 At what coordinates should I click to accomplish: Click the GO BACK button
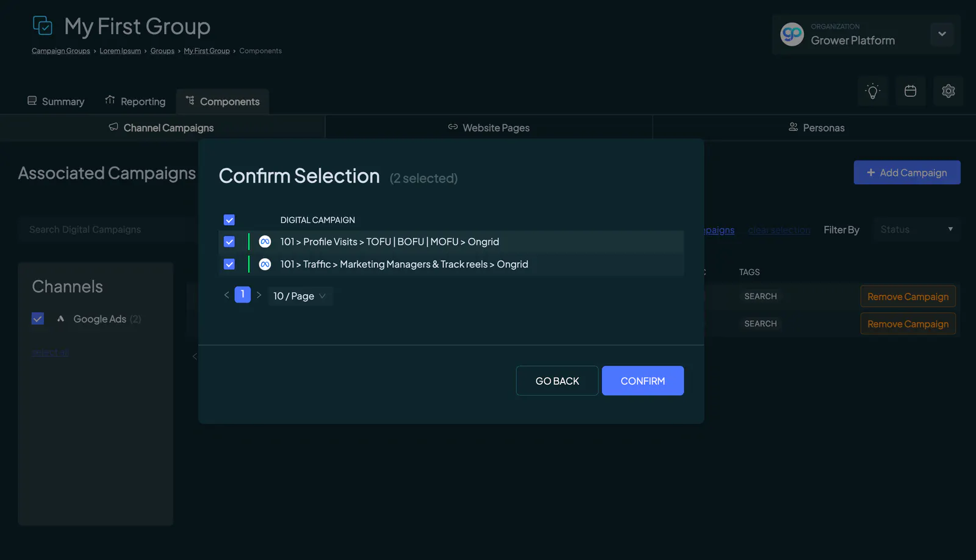(x=557, y=381)
